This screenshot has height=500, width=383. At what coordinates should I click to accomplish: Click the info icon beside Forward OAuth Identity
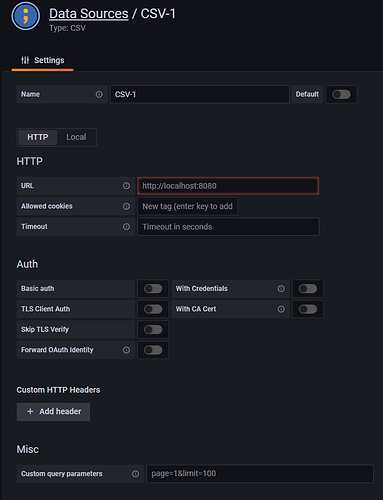126,350
